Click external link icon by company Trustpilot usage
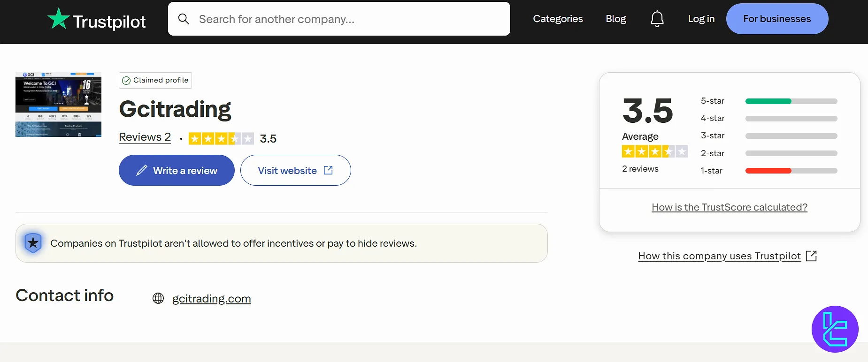Viewport: 868px width, 362px height. [x=811, y=256]
